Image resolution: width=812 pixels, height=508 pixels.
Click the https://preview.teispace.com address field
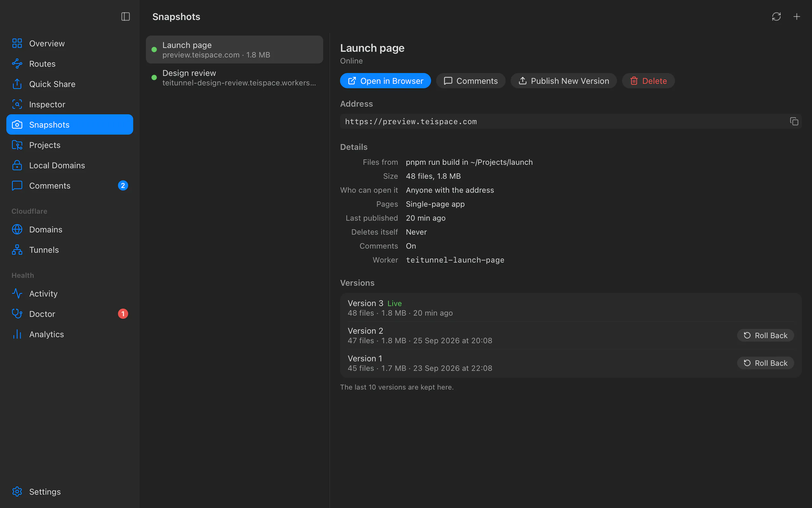click(x=570, y=121)
